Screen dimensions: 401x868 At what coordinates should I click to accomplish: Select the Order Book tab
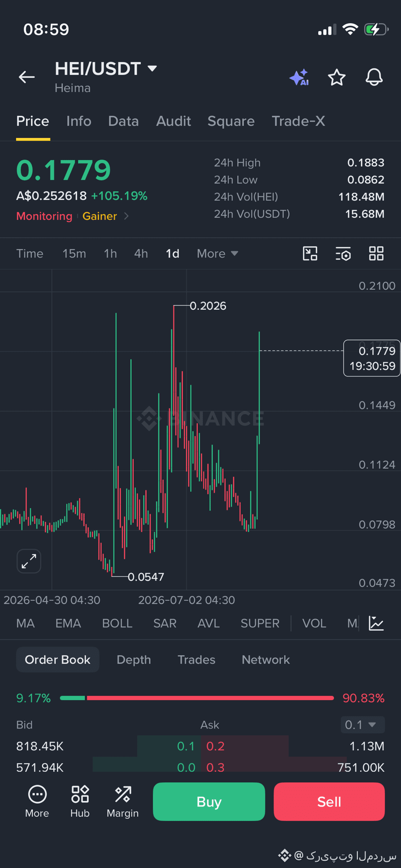pyautogui.click(x=58, y=660)
